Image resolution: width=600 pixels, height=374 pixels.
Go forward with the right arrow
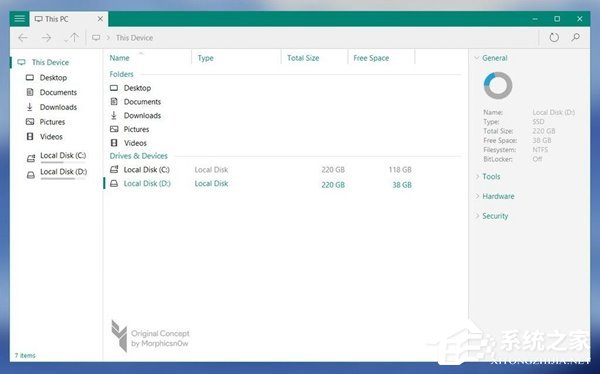[x=46, y=38]
